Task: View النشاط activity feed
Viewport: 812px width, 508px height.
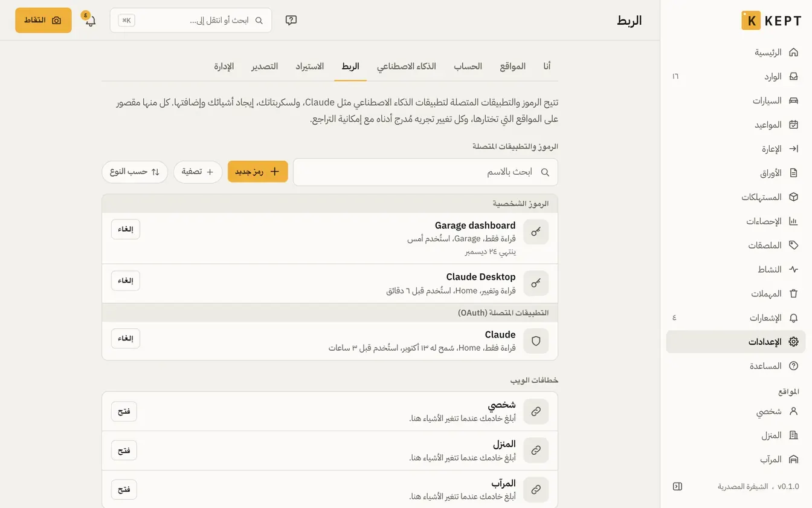Action: pos(736,269)
